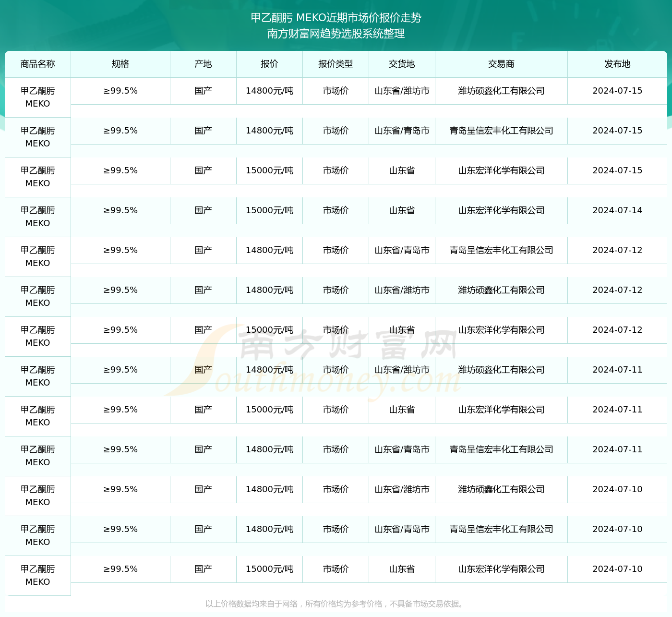Image resolution: width=672 pixels, height=617 pixels.
Task: Click 15000元/吨 in the 2024-07-15 山东宏洋 row
Action: 269,170
